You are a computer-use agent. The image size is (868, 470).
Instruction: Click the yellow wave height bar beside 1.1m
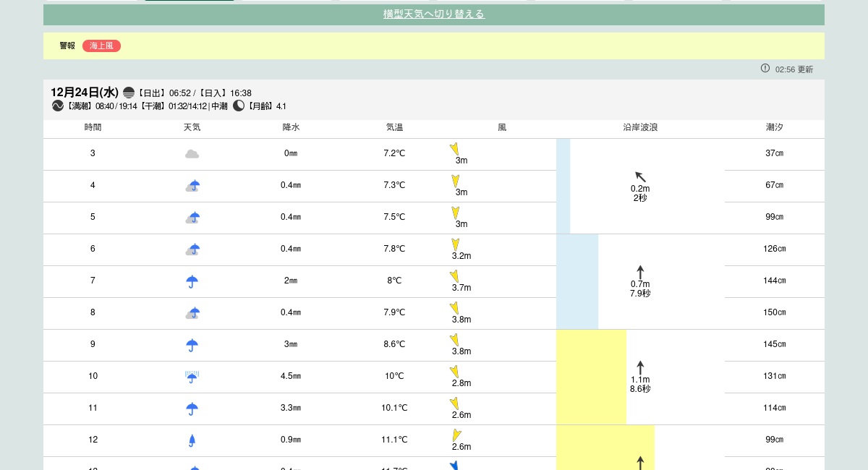(x=591, y=377)
